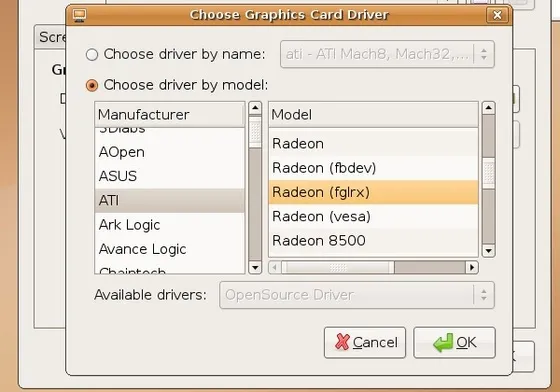Select 'Choose driver by model' radio button
Image resolution: width=560 pixels, height=392 pixels.
tap(92, 85)
